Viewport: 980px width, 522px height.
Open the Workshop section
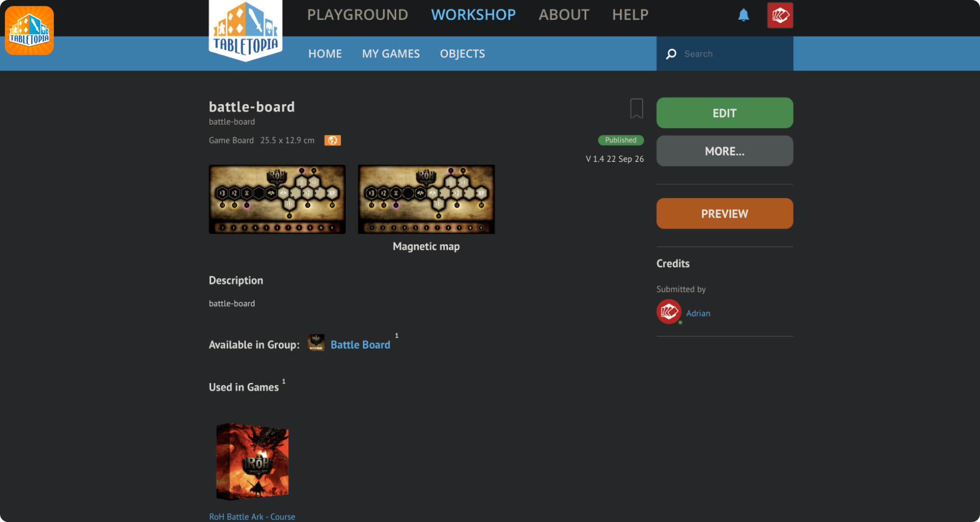click(x=473, y=15)
